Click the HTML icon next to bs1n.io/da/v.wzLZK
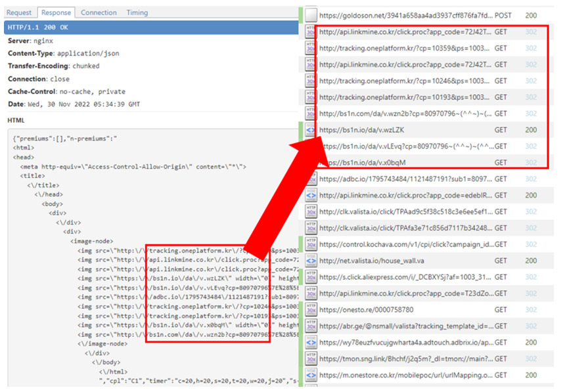 (x=310, y=130)
